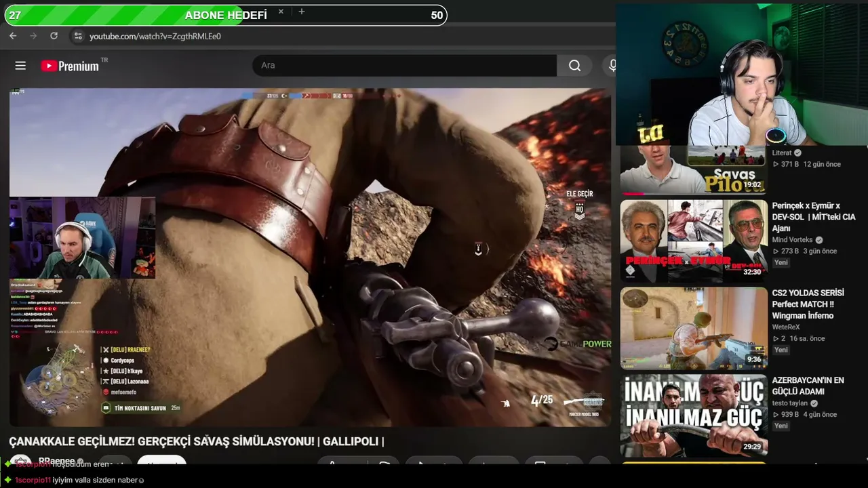Click the Yeni badge under testo taylan
Image resolution: width=868 pixels, height=488 pixels.
coord(781,426)
